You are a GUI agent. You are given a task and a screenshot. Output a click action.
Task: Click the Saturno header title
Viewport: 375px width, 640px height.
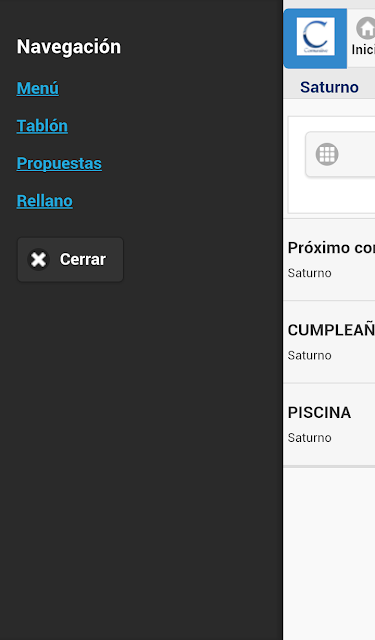pos(329,87)
